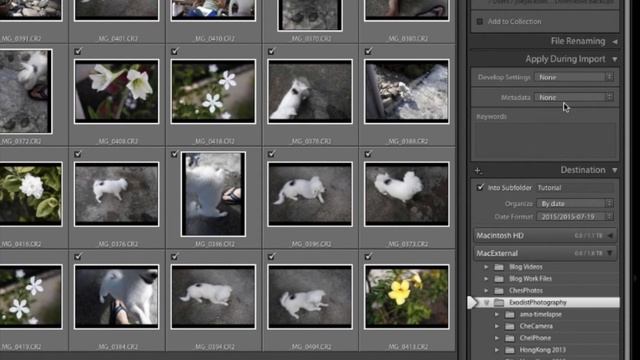
Task: Expand the HongKong 2013 folder arrow
Action: click(497, 350)
